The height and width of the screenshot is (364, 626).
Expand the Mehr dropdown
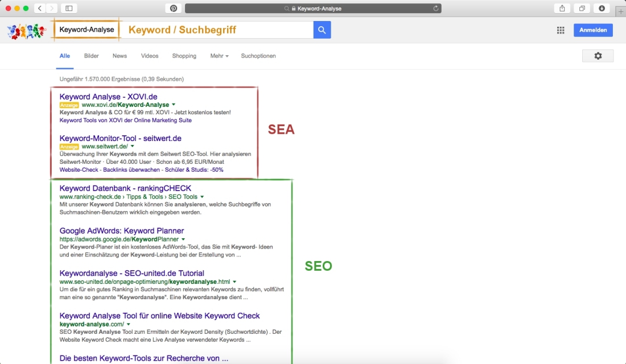(x=219, y=56)
